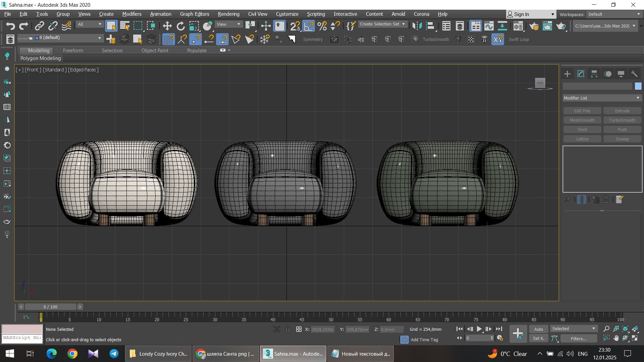Open the Material Editor icon
The height and width of the screenshot is (362, 644).
(518, 26)
